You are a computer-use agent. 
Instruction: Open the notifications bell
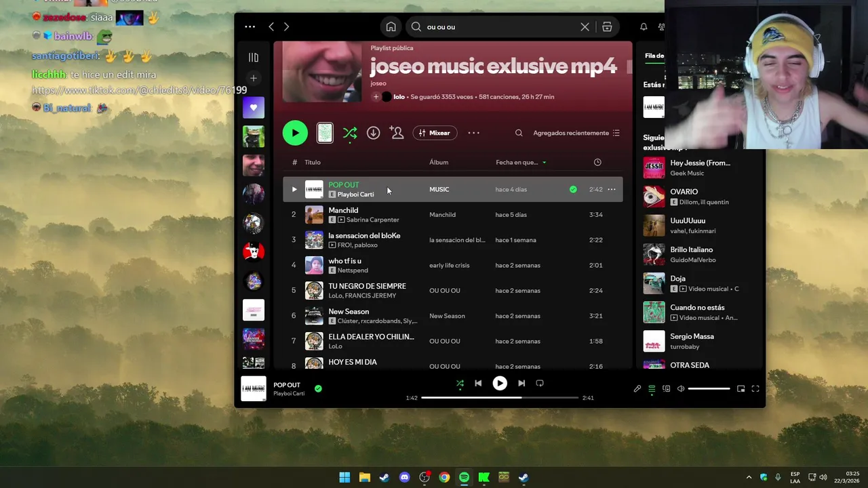(x=644, y=27)
